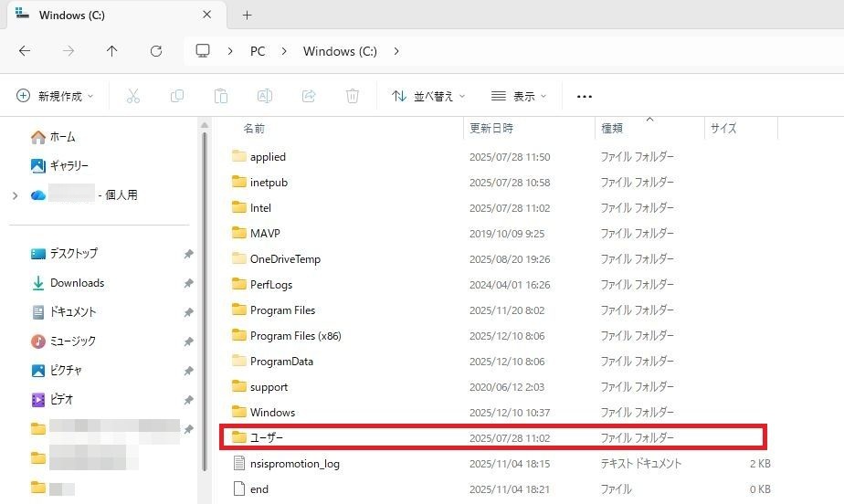This screenshot has height=504, width=844.
Task: Click the Cut scissors icon in toolbar
Action: click(133, 96)
